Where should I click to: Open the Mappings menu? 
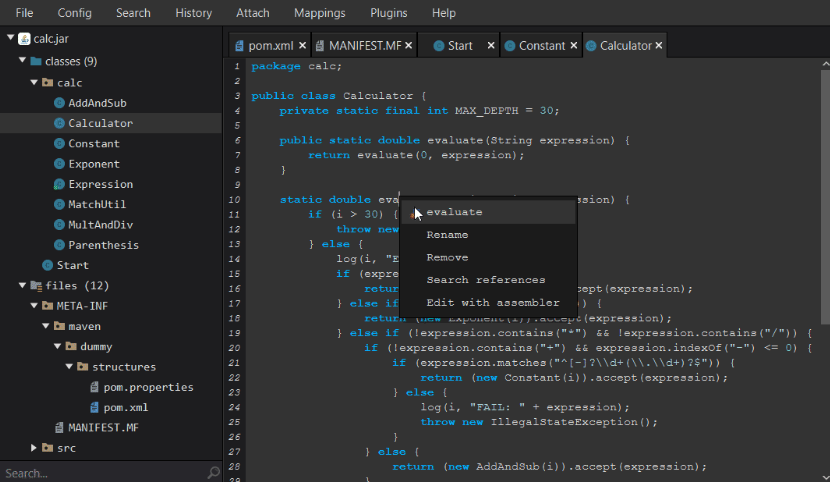[319, 13]
